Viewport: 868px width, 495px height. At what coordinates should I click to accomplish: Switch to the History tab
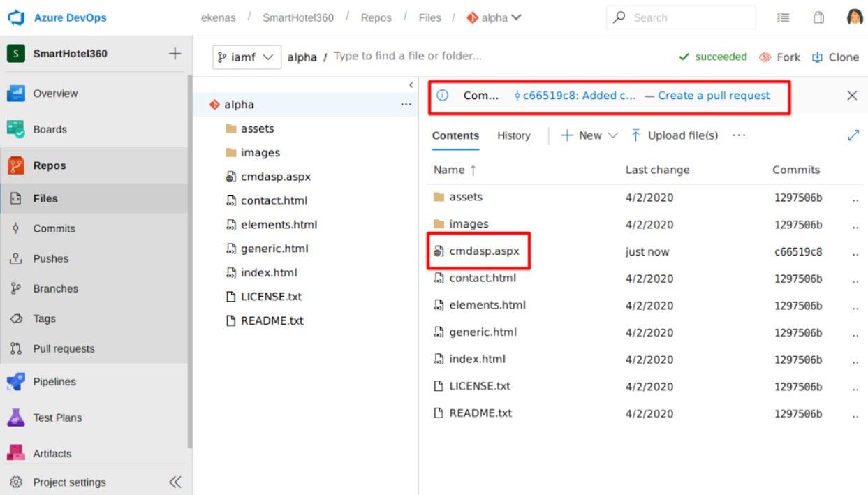click(513, 135)
